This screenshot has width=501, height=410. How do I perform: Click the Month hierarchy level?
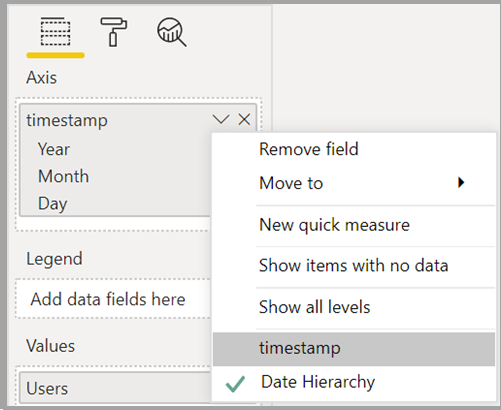[x=63, y=176]
